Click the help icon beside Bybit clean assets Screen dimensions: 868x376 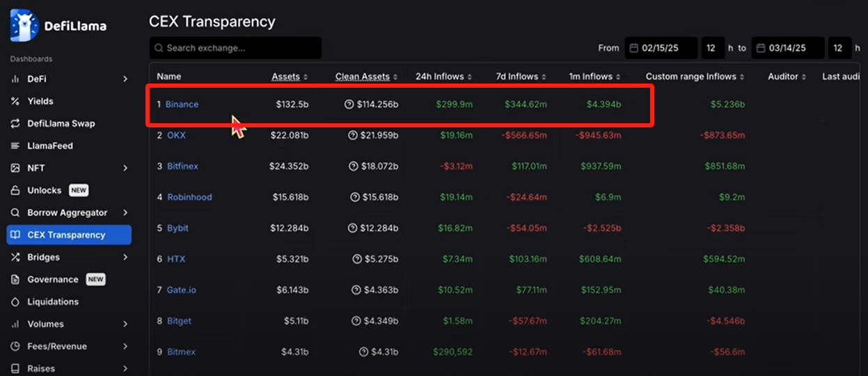coord(353,228)
